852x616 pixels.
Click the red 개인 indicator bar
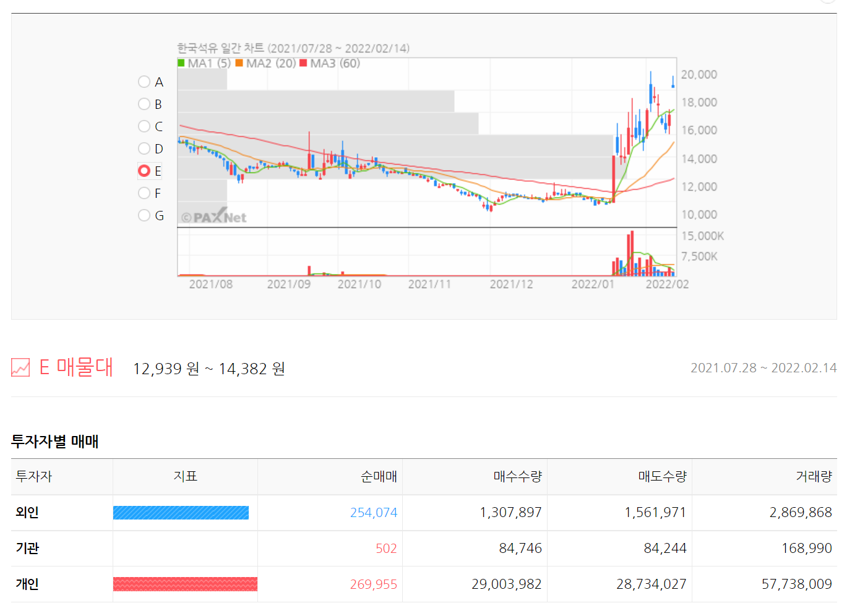tap(185, 584)
